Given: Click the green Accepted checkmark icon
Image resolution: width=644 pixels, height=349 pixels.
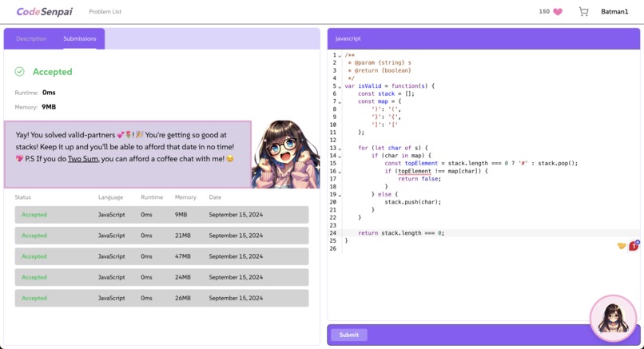Looking at the screenshot, I should coord(19,71).
